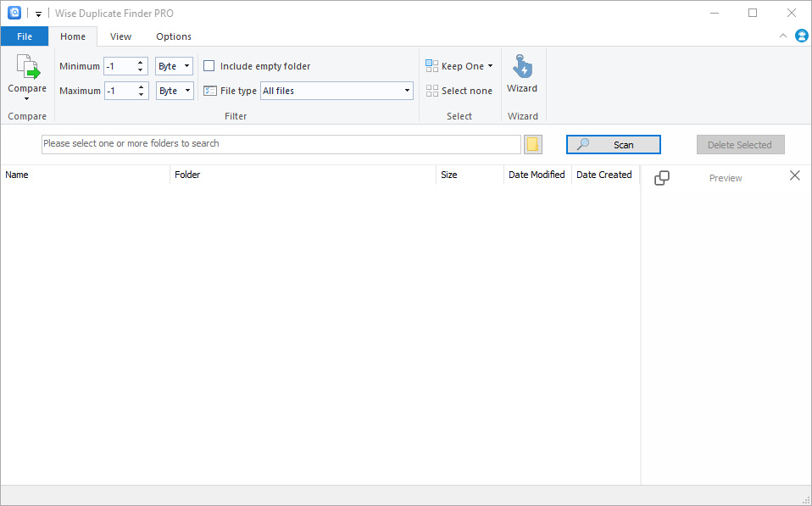This screenshot has height=506, width=812.
Task: Click the window resize grip in corner
Action: pyautogui.click(x=806, y=500)
